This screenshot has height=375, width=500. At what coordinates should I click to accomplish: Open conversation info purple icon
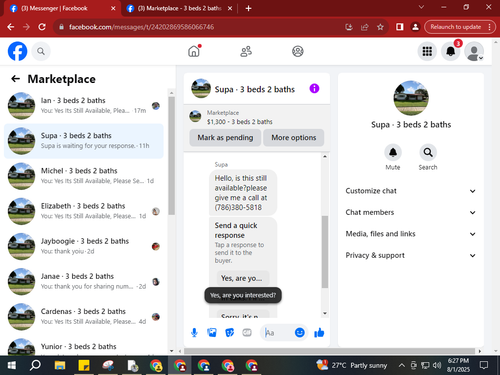click(314, 89)
